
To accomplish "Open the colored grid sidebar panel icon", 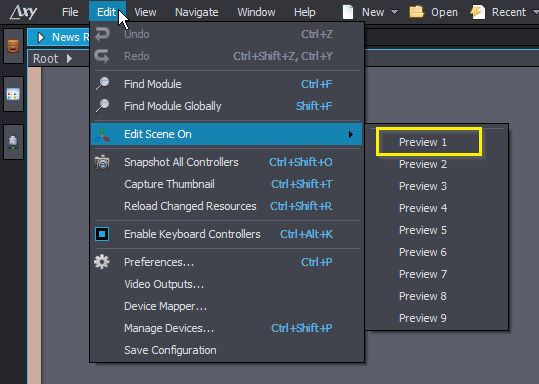I will 13,94.
